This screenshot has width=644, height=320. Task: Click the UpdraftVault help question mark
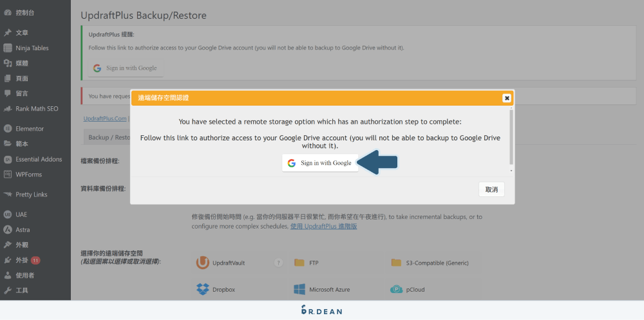278,263
